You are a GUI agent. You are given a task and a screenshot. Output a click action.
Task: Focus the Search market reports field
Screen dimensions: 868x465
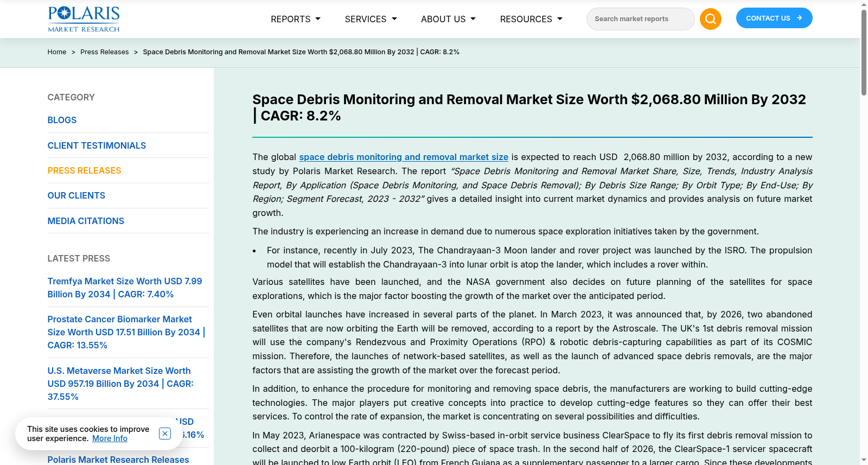click(640, 19)
